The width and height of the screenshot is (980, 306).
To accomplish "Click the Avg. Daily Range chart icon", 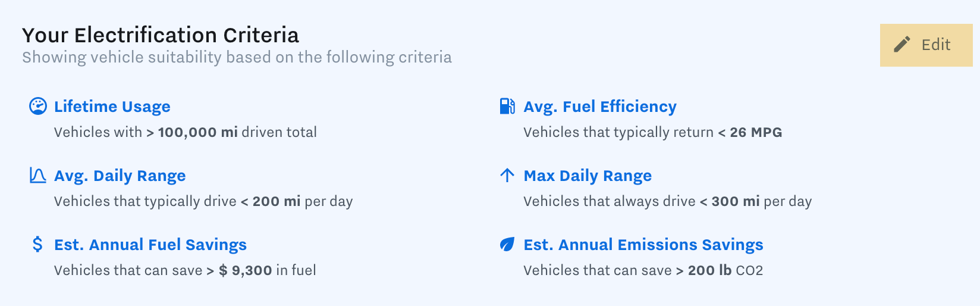I will pyautogui.click(x=37, y=175).
